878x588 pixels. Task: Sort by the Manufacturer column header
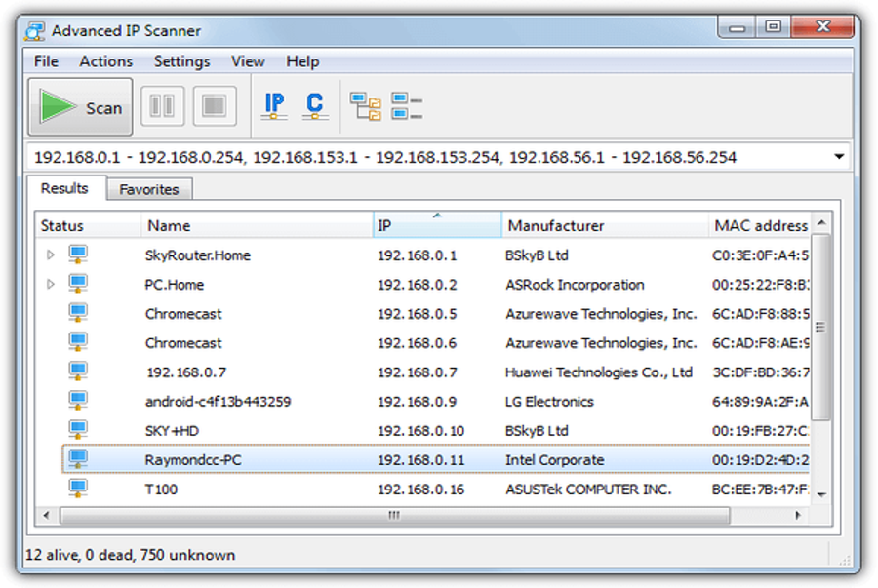tap(605, 225)
